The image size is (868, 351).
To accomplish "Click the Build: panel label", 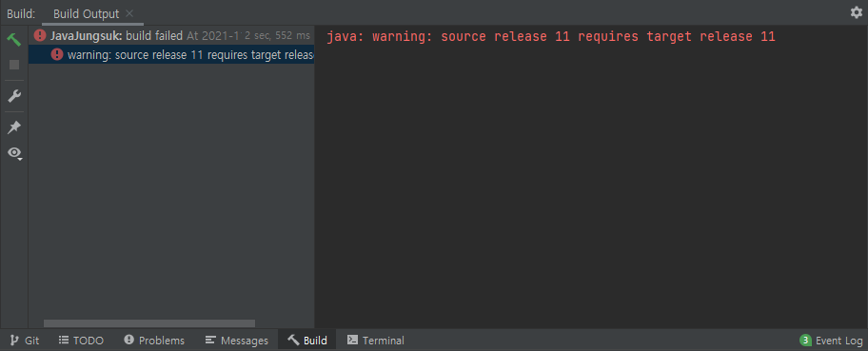I will tap(21, 14).
